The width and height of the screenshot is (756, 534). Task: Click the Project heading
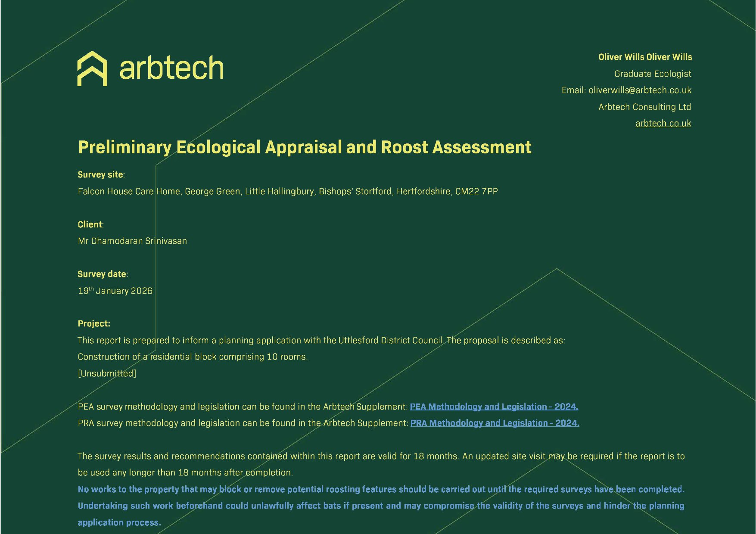point(94,324)
